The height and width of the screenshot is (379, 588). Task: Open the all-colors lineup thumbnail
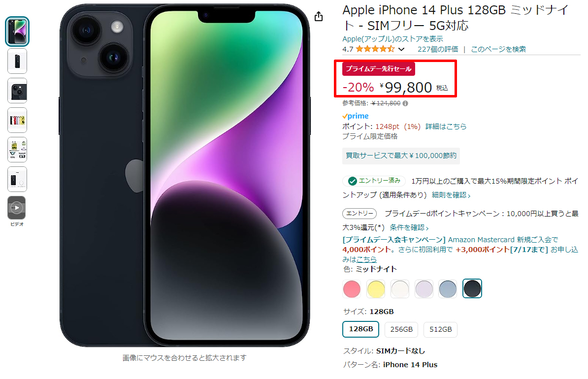[x=17, y=120]
